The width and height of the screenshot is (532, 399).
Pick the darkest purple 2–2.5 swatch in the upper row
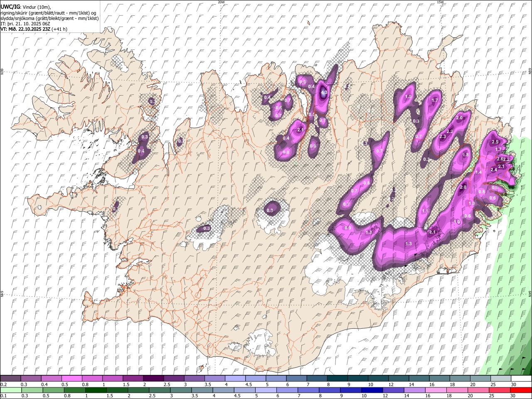[153, 379]
